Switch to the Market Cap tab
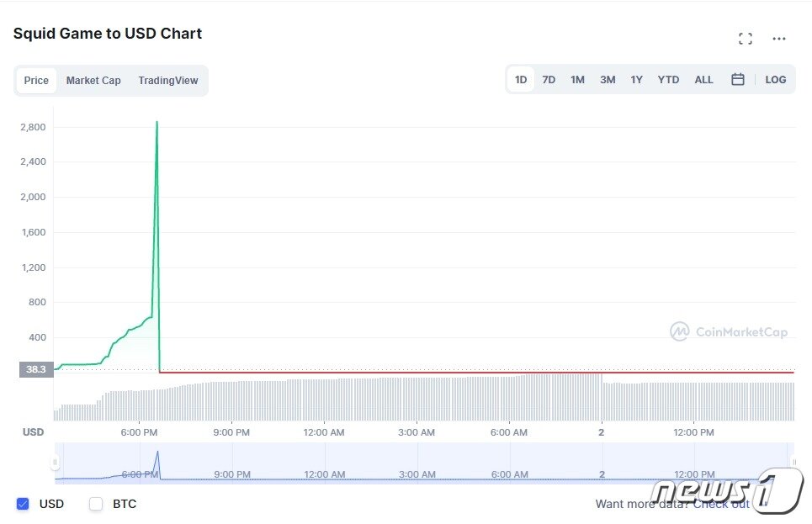This screenshot has height=524, width=812. [93, 81]
